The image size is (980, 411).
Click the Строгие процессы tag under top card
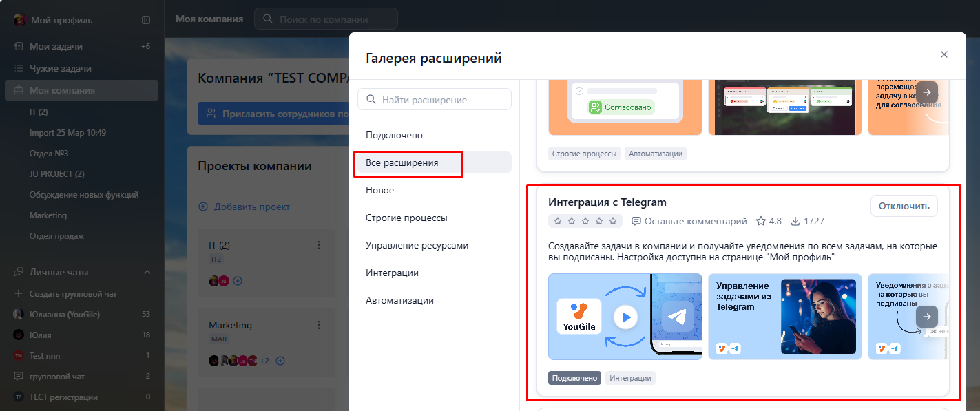(x=584, y=154)
